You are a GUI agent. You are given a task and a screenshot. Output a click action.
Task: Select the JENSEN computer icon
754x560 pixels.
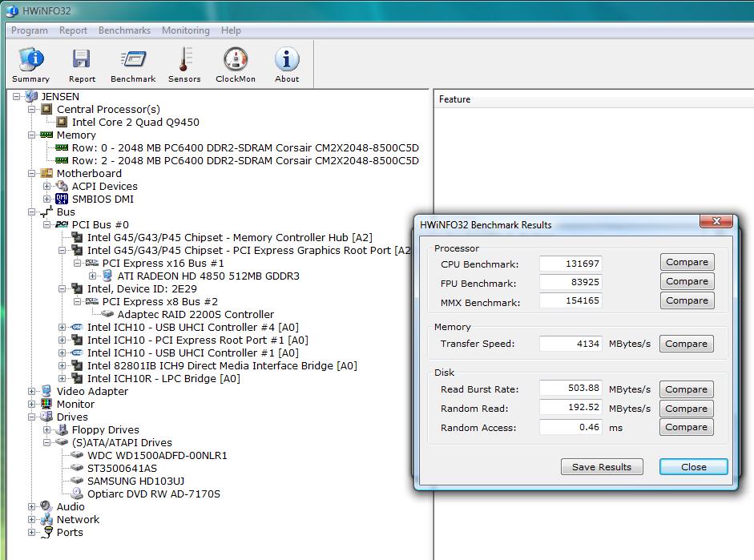click(32, 96)
